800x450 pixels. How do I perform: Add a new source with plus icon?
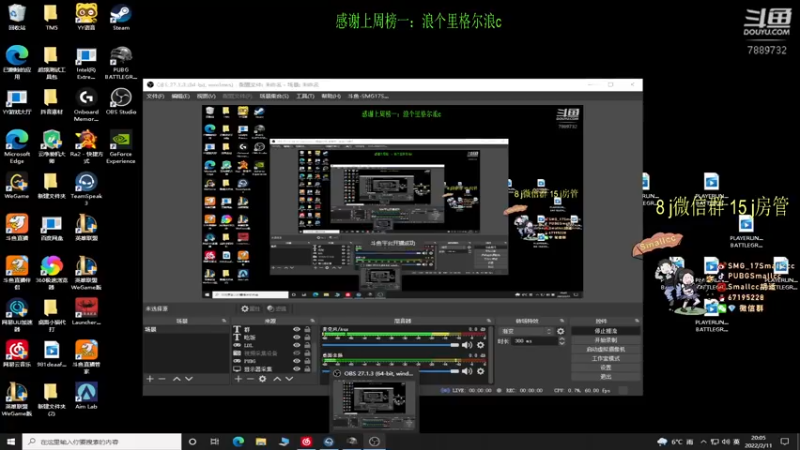point(238,379)
